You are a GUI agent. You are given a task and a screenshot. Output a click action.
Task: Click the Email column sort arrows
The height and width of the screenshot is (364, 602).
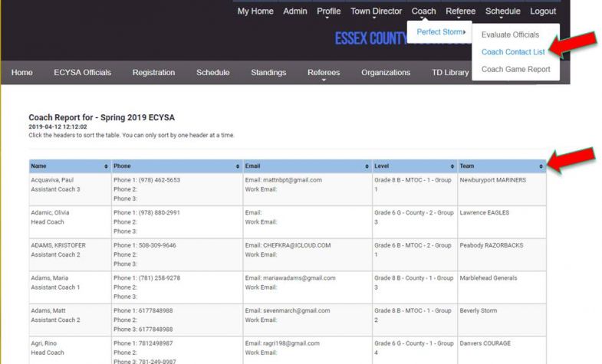(367, 166)
